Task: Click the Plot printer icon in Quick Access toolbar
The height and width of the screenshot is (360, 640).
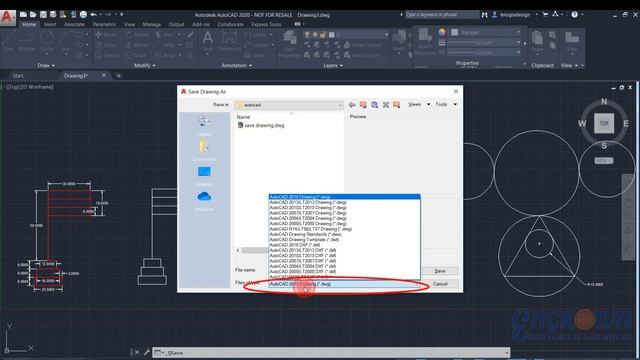Action: click(83, 15)
